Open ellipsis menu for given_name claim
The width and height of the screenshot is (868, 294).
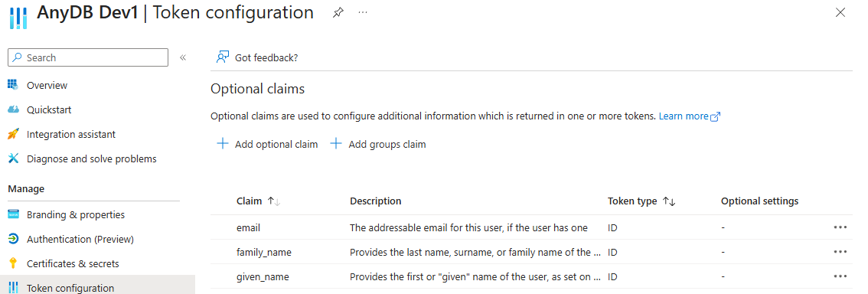840,276
